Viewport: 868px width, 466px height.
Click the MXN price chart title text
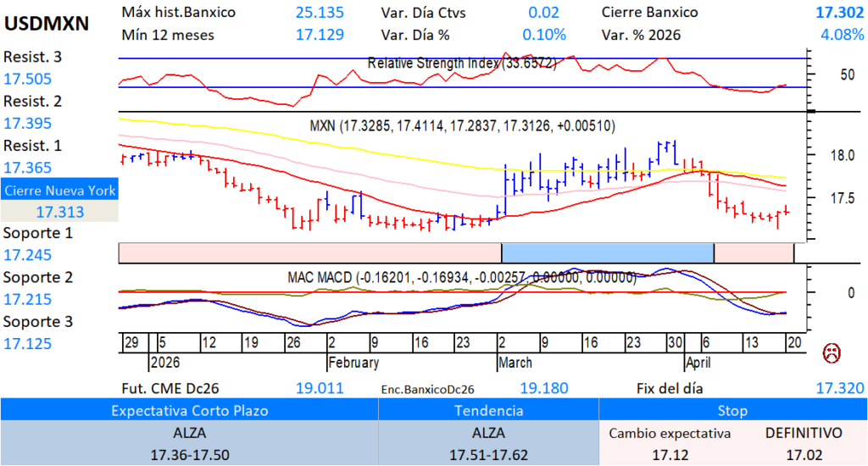tap(462, 126)
